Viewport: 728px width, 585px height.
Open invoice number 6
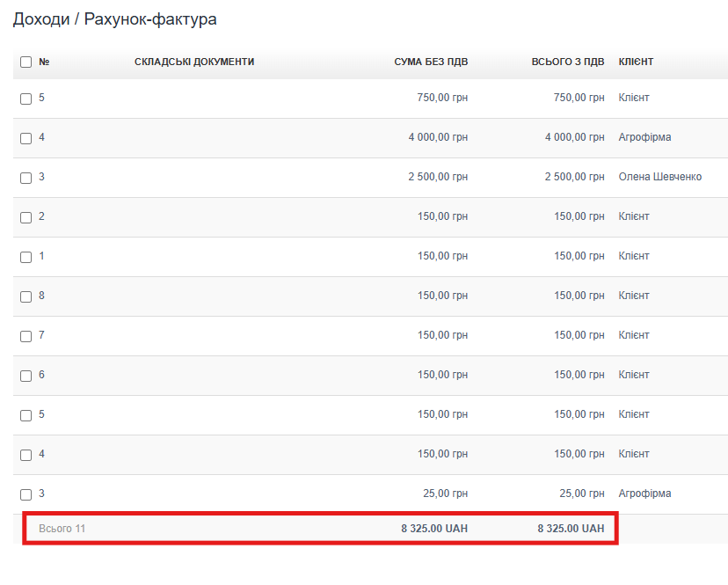coord(42,375)
